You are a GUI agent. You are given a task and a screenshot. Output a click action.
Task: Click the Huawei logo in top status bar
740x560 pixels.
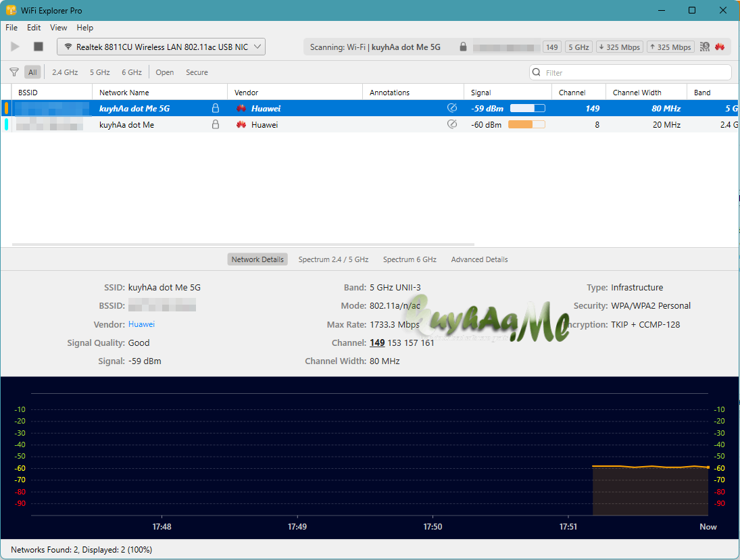pyautogui.click(x=720, y=47)
